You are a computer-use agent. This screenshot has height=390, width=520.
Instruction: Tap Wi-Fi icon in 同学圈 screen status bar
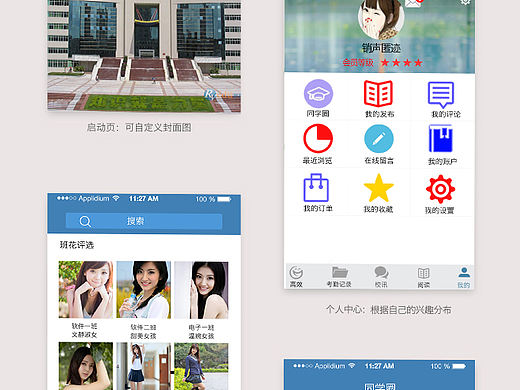pos(352,366)
